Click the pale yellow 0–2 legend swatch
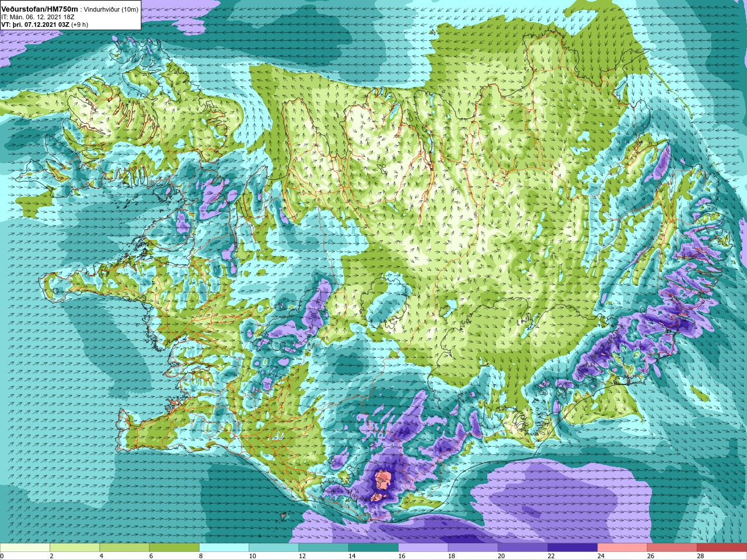 point(25,547)
